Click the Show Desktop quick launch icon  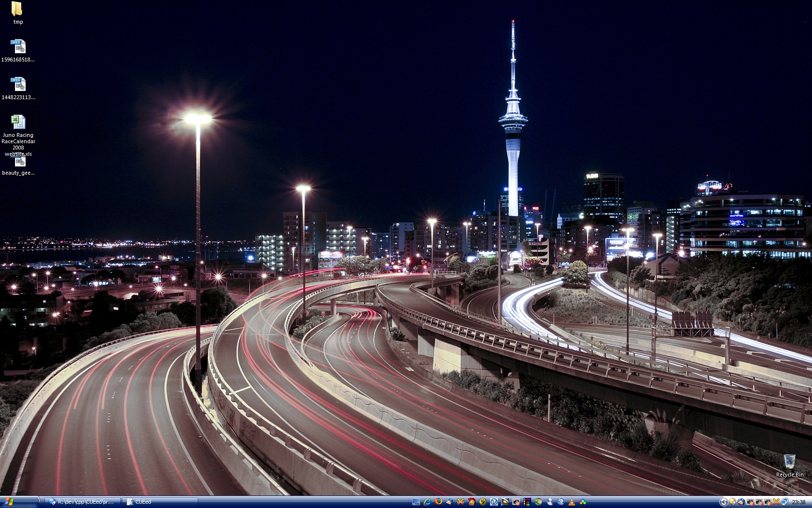tap(416, 502)
